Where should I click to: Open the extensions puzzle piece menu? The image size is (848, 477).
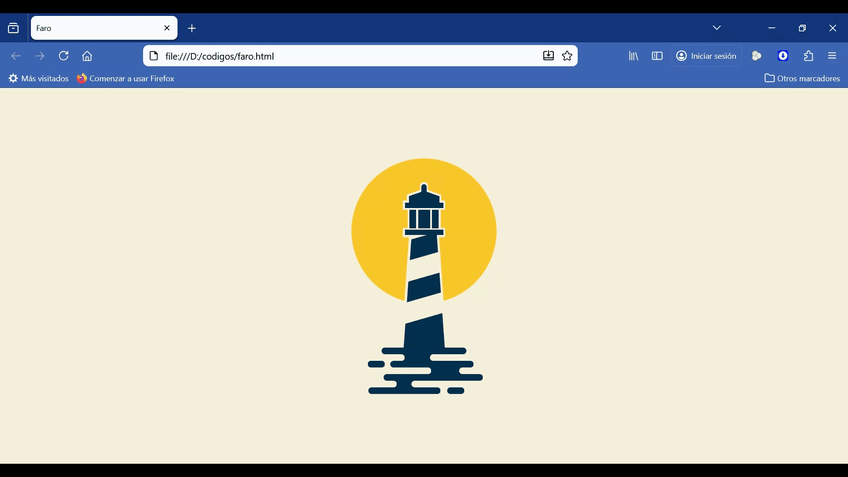(x=809, y=56)
